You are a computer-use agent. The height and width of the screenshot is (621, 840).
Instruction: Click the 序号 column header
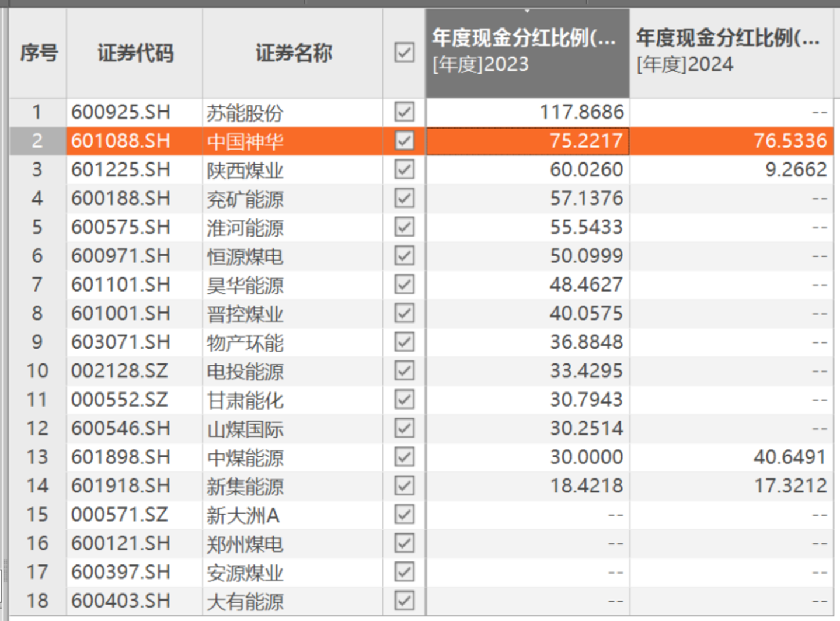(39, 53)
